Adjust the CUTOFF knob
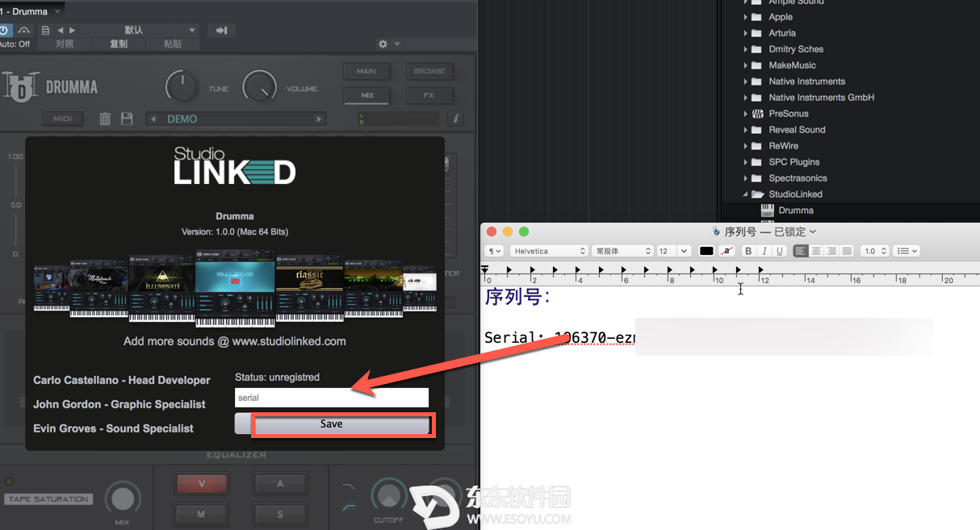Viewport: 980px width, 530px height. 389,496
